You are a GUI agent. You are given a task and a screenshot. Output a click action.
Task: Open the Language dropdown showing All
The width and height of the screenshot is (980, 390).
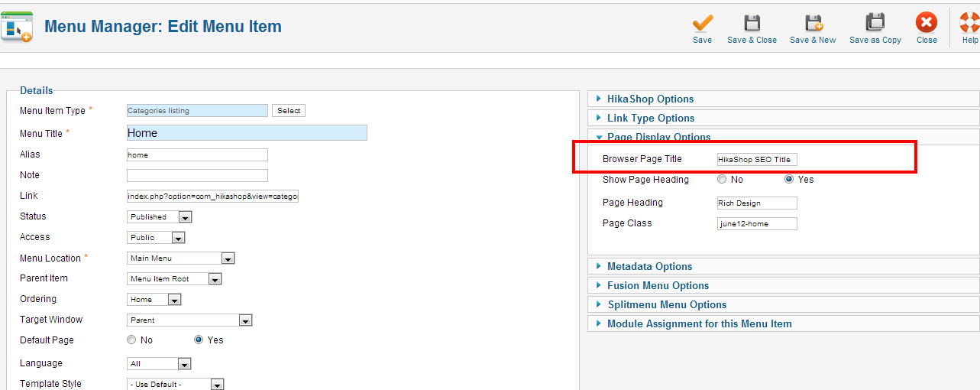(159, 364)
